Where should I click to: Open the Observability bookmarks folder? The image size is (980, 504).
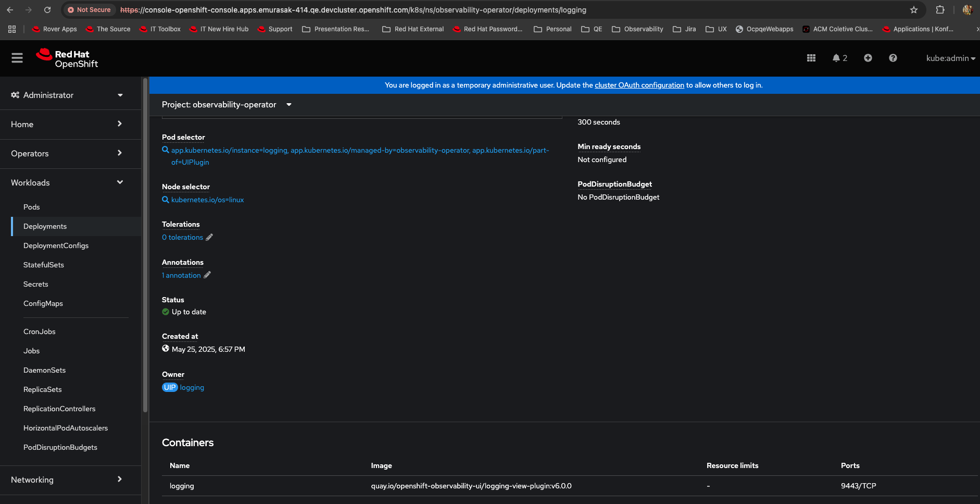click(x=637, y=29)
